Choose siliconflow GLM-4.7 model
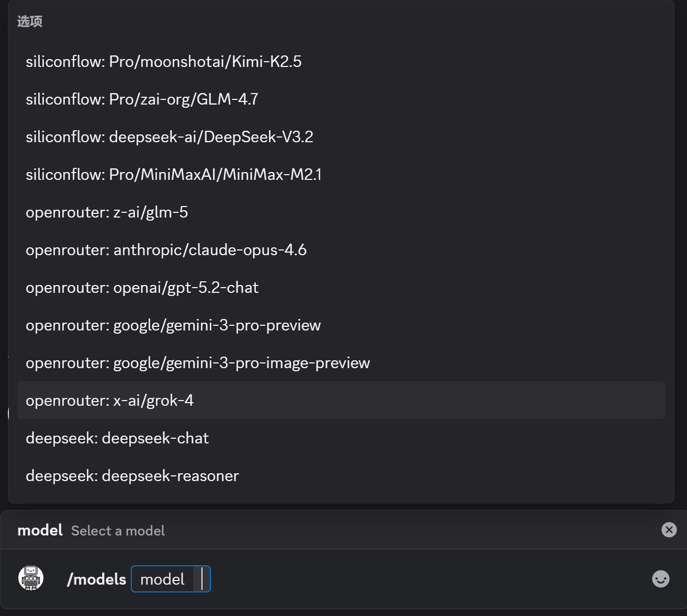Viewport: 687px width, 616px height. point(142,99)
